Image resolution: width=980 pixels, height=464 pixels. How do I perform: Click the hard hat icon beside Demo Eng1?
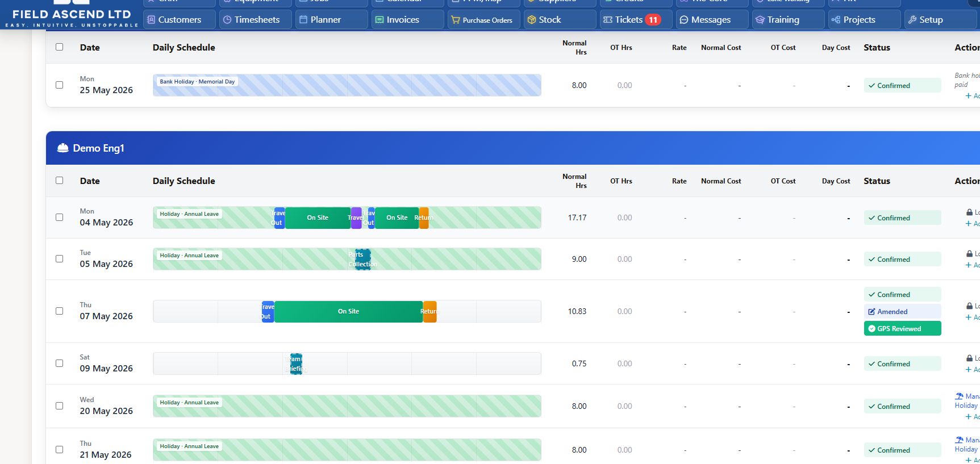tap(63, 148)
